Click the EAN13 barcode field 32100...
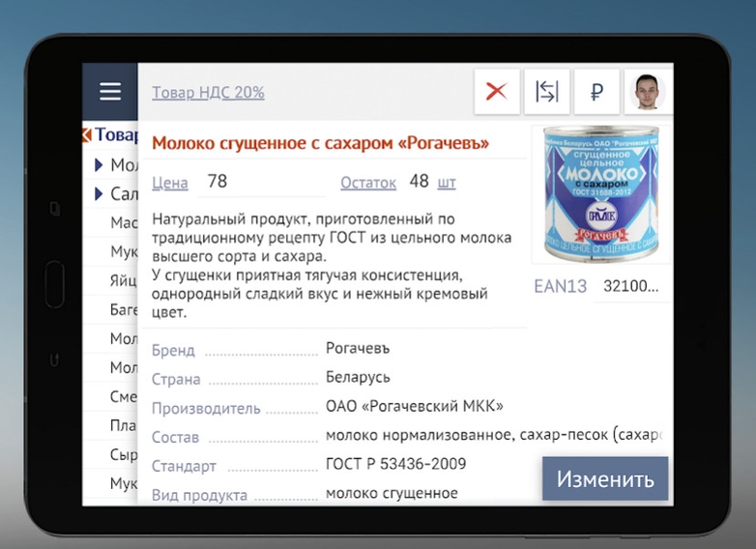756x549 pixels. [631, 286]
